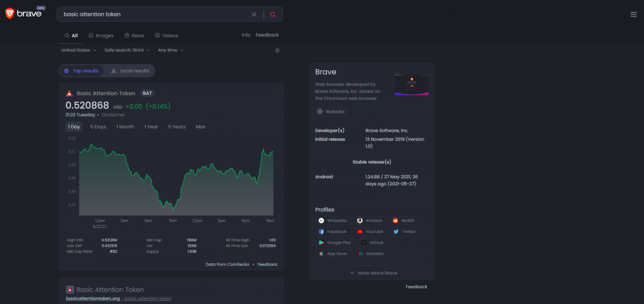Switch to the Videos tab
The height and width of the screenshot is (304, 644).
[x=166, y=36]
